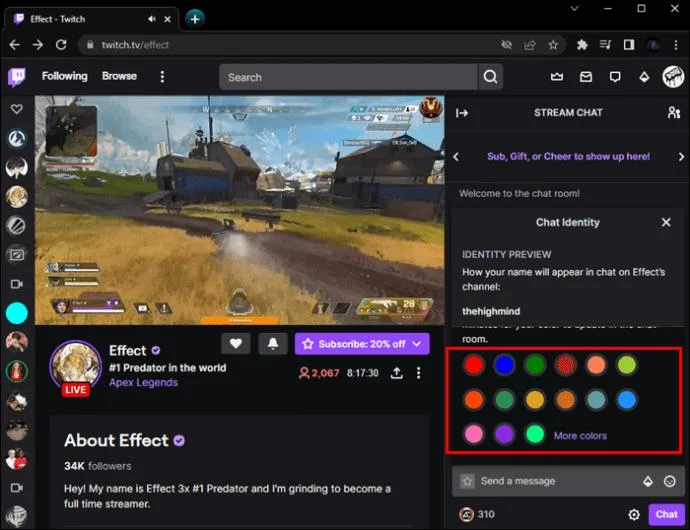This screenshot has width=690, height=530.
Task: Click the browser profile avatar icon
Action: [x=653, y=44]
